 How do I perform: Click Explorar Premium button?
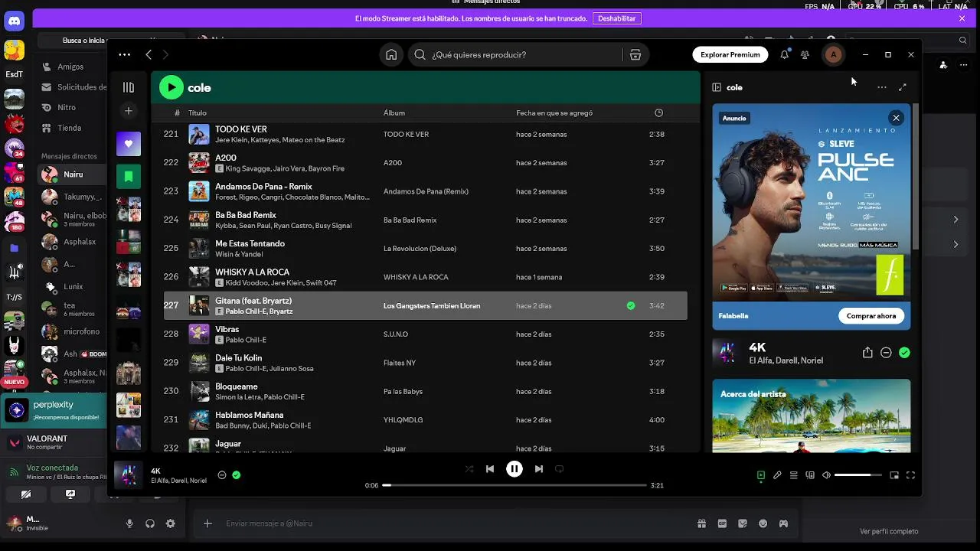click(730, 54)
